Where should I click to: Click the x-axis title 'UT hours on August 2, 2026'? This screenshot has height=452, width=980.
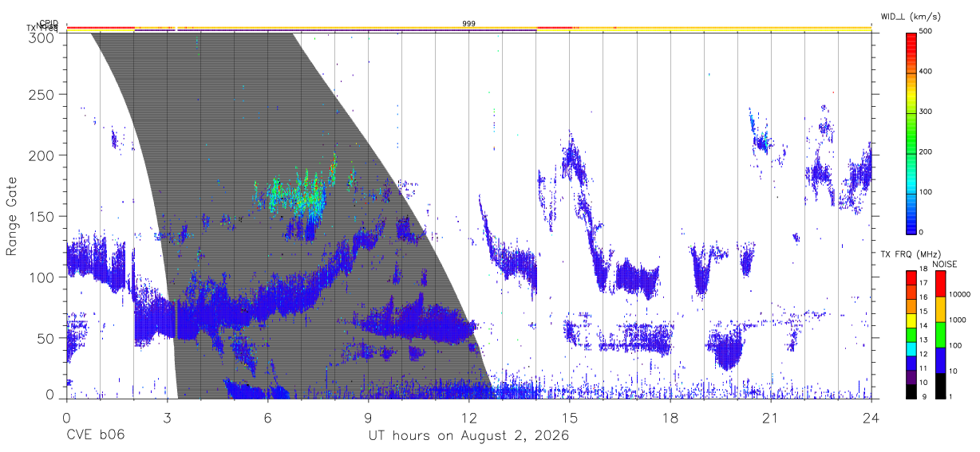[468, 436]
